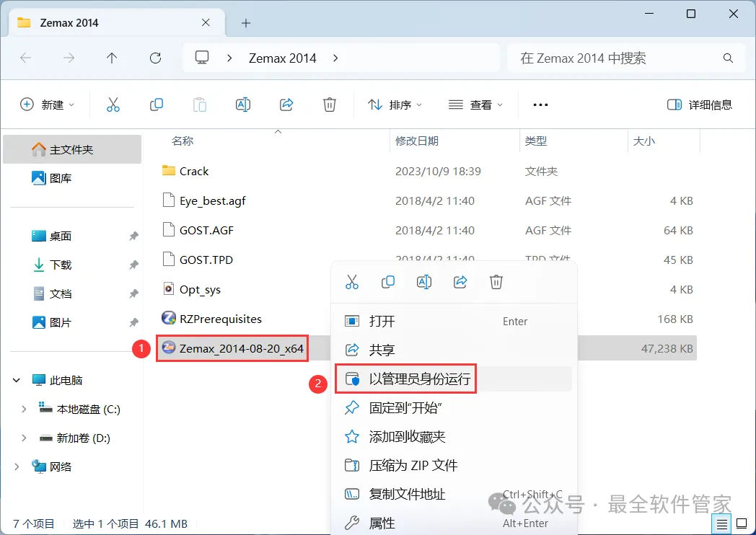Click the PC monitor icon in the address bar
This screenshot has width=756, height=535.
tap(202, 58)
